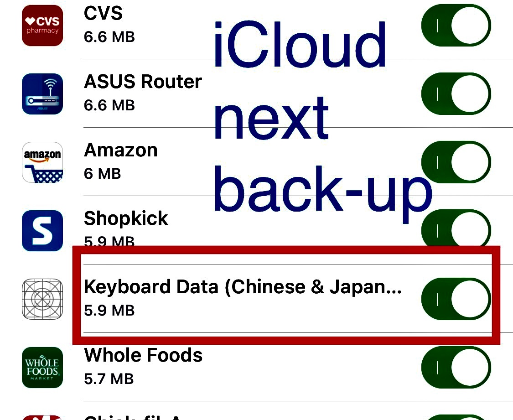
Task: Tap the Shopkick app icon
Action: pyautogui.click(x=42, y=231)
